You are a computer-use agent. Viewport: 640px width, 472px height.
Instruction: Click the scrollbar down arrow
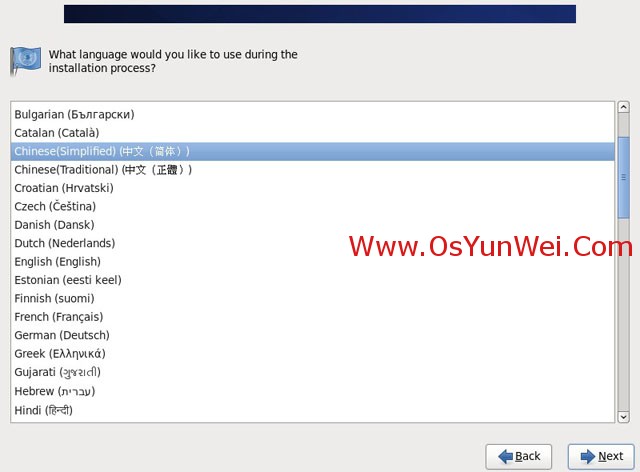click(x=623, y=416)
